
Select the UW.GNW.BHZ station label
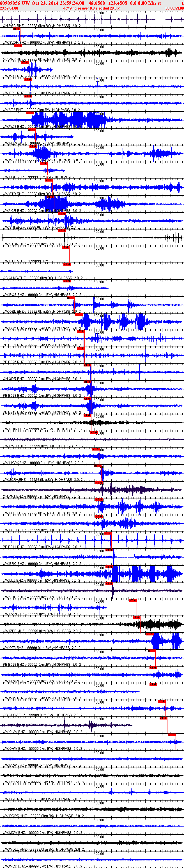coord(42,732)
